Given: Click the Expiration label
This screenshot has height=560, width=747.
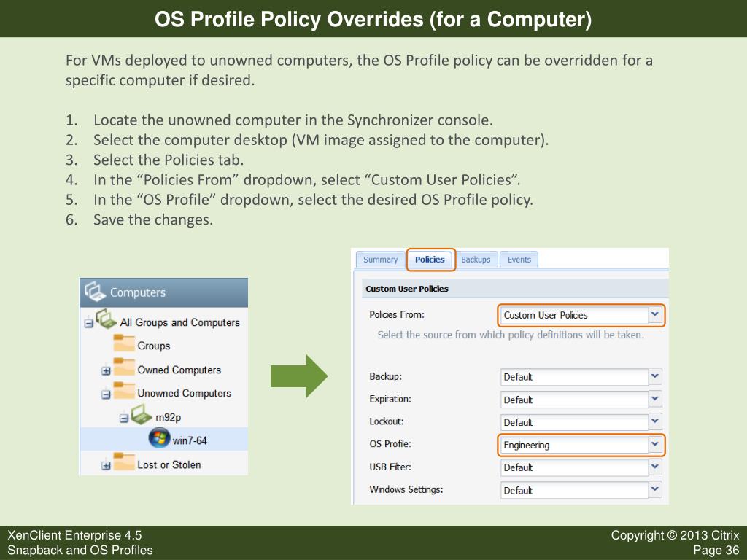Looking at the screenshot, I should pyautogui.click(x=390, y=399).
